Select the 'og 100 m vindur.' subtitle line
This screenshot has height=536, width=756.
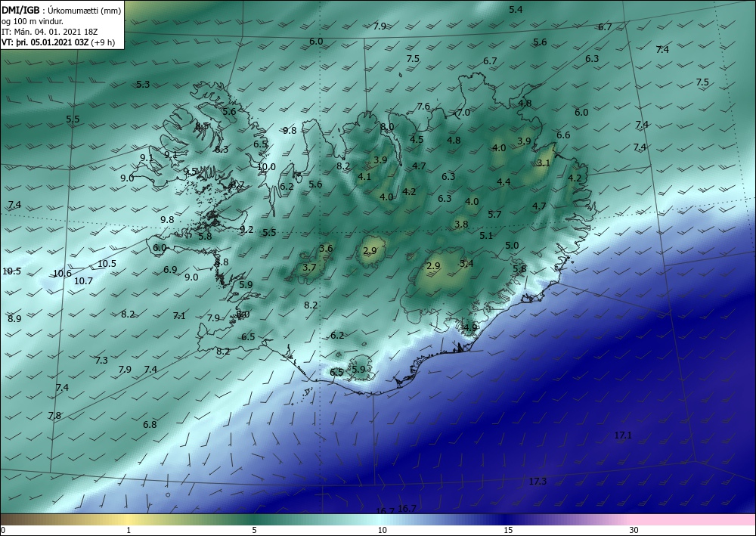tap(31, 21)
